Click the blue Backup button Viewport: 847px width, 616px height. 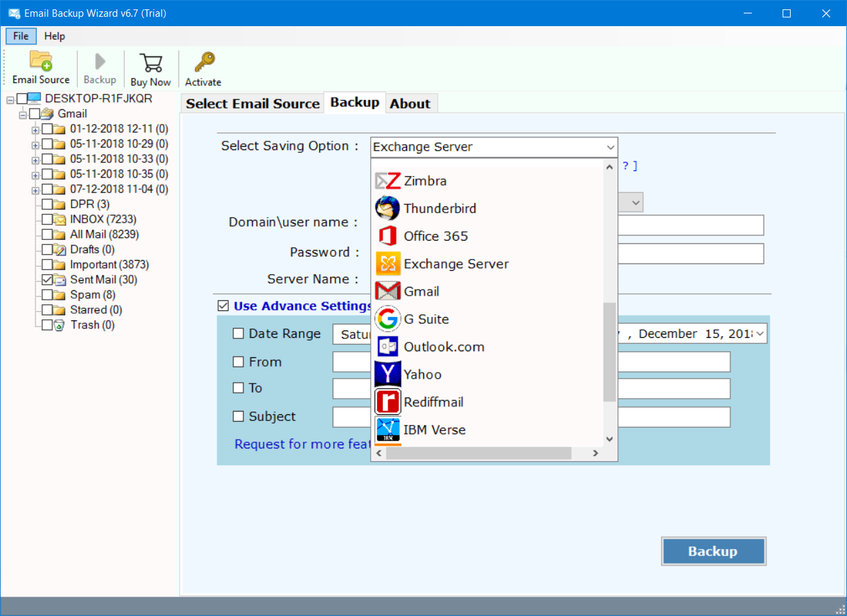[x=713, y=551]
